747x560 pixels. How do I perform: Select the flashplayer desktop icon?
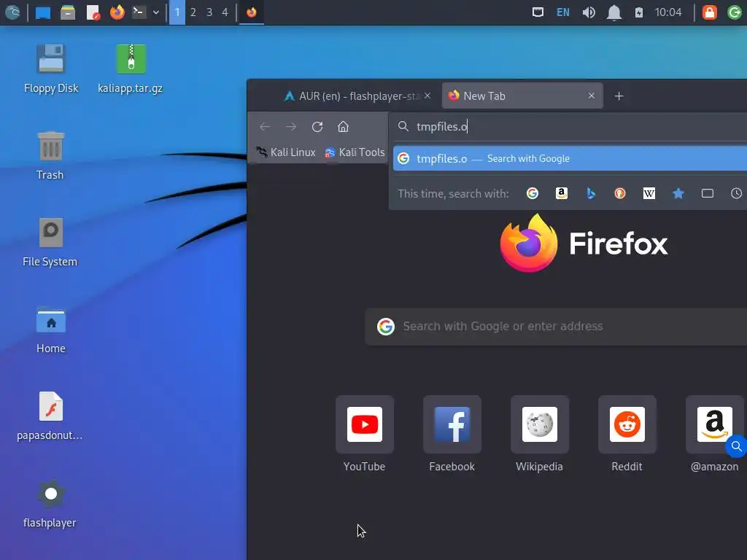(50, 503)
